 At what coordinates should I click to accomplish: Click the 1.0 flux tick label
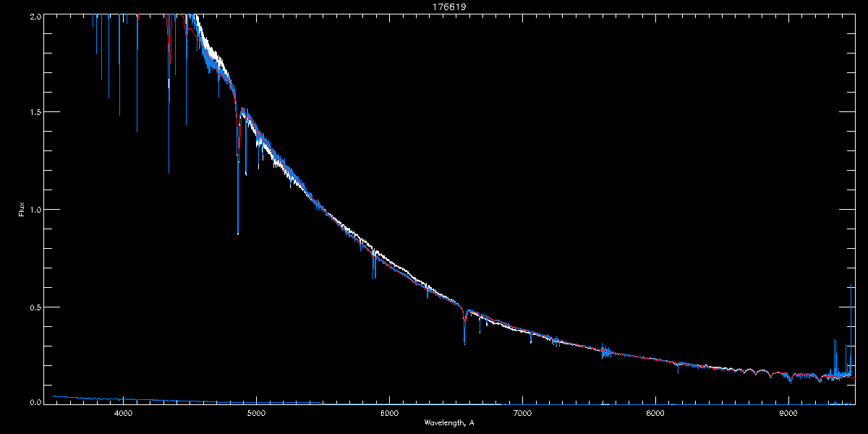pyautogui.click(x=35, y=210)
